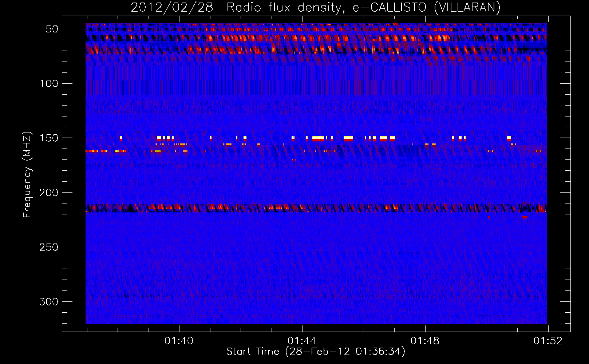Screen dimensions: 589x364
Task: Select the 100 frequency tick label
Action: pos(49,84)
